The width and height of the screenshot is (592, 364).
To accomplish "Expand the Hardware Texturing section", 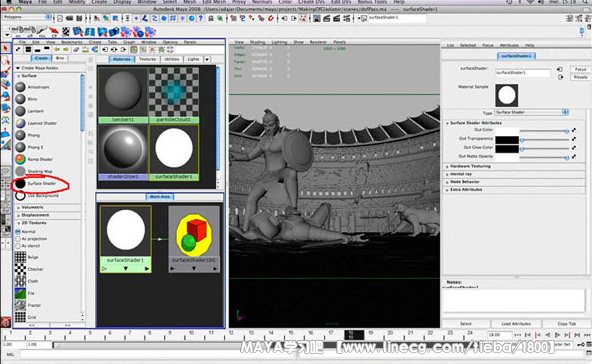I will click(447, 167).
